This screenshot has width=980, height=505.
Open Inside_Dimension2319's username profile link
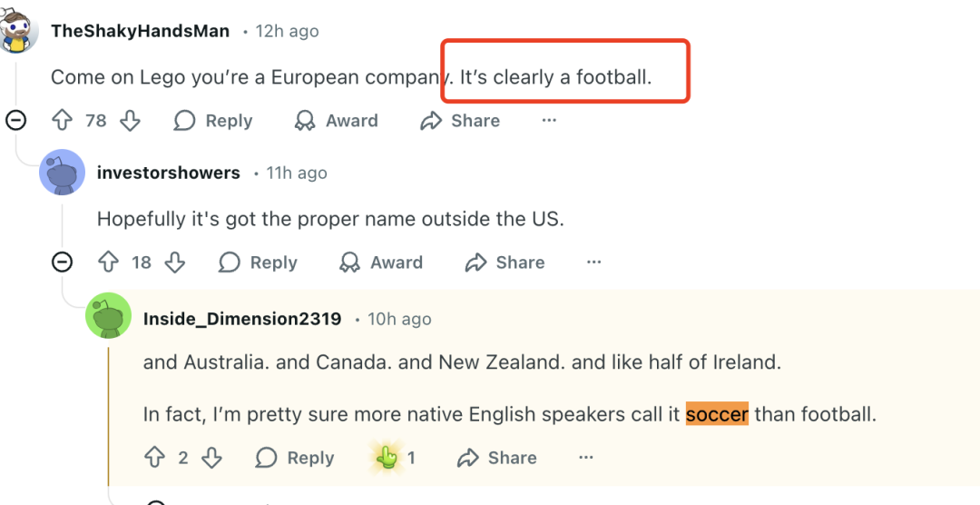coord(242,319)
